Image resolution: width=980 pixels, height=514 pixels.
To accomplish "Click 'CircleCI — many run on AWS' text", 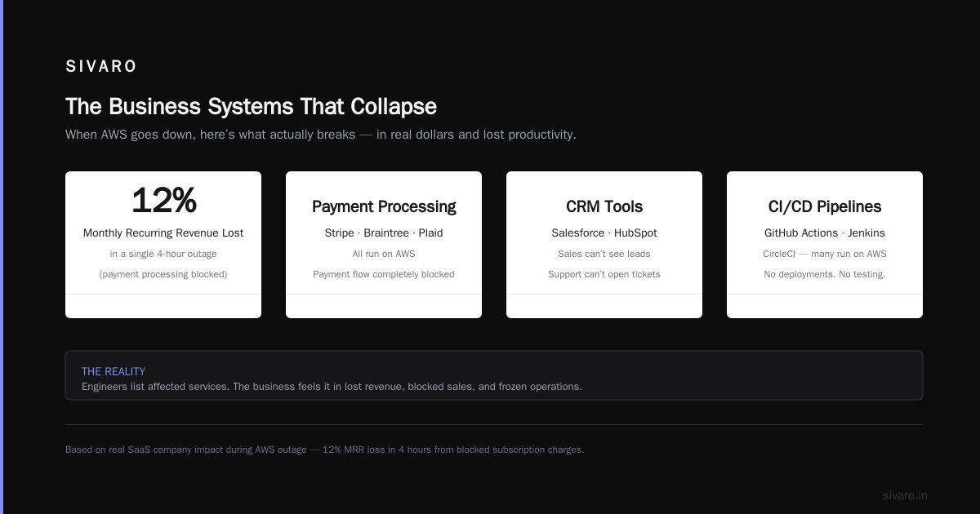I will tap(825, 255).
